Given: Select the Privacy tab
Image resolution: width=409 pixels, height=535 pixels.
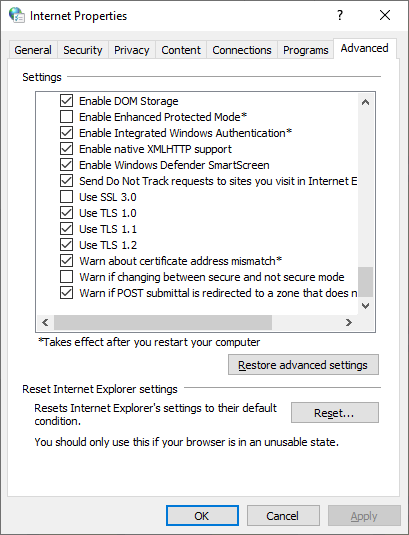Looking at the screenshot, I should 132,50.
